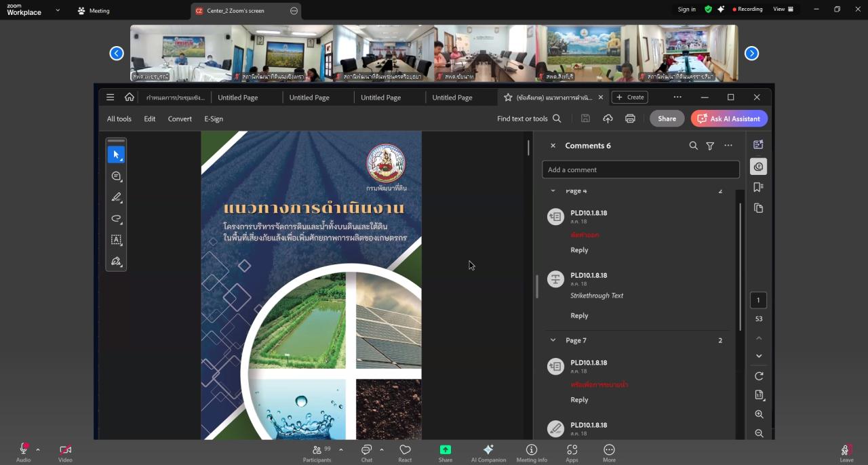Start Video in Zoom toolbar

[x=65, y=452]
